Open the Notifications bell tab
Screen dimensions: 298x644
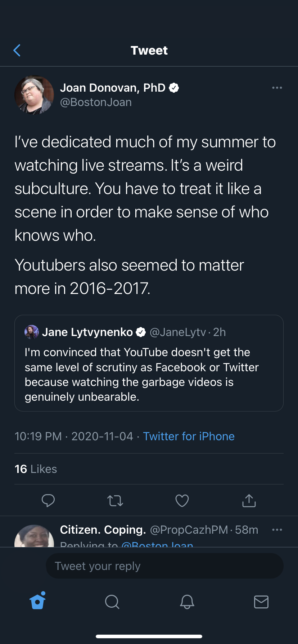(187, 601)
